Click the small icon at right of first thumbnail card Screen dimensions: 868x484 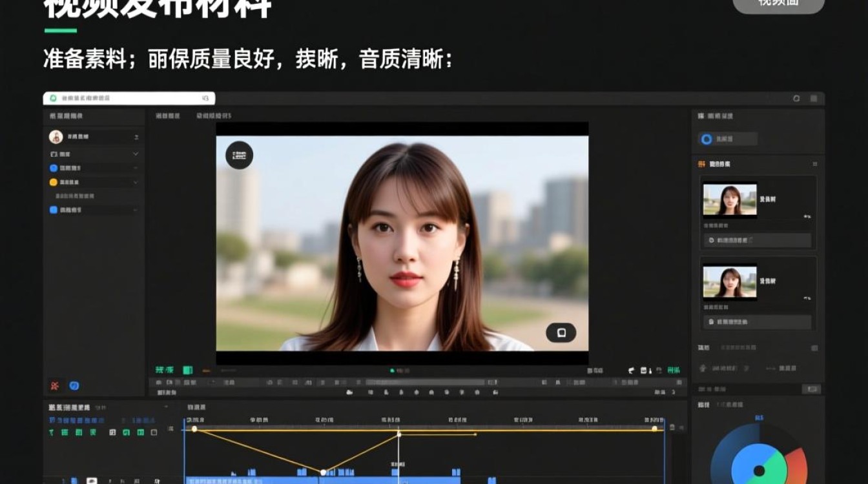pyautogui.click(x=807, y=216)
